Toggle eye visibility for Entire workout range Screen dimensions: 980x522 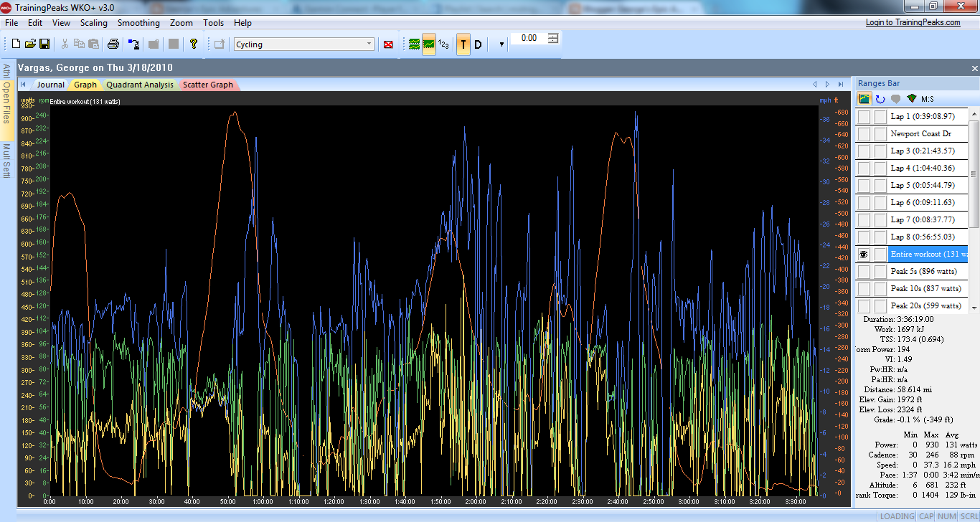(x=864, y=255)
